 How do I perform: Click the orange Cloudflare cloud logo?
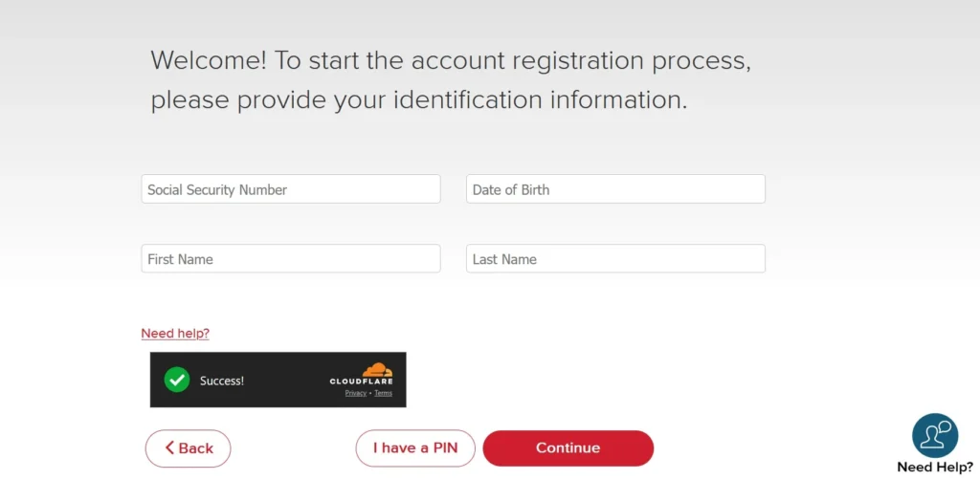(376, 369)
